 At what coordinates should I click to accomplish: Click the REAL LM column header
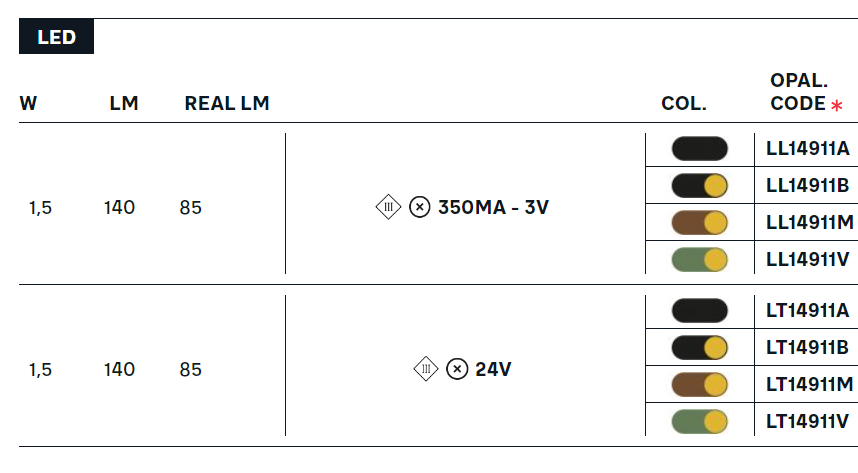click(227, 103)
